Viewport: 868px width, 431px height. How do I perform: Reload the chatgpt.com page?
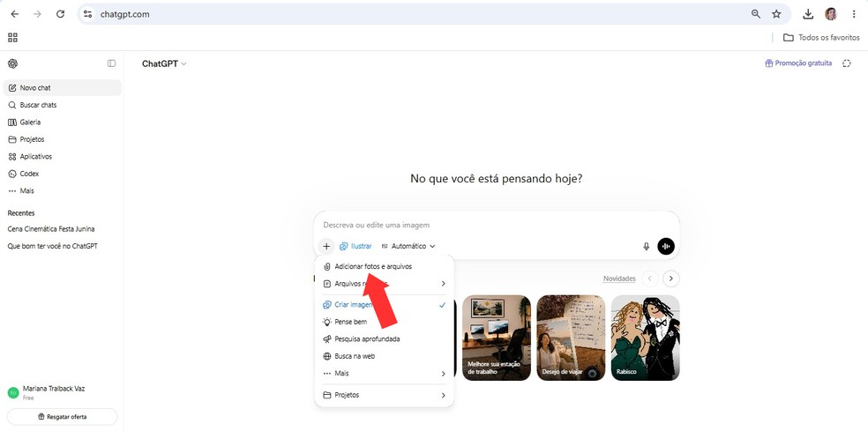pyautogui.click(x=60, y=14)
